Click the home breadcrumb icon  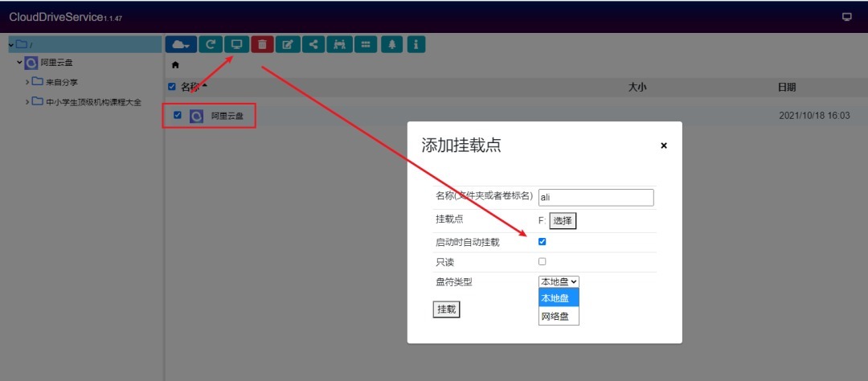coord(176,65)
